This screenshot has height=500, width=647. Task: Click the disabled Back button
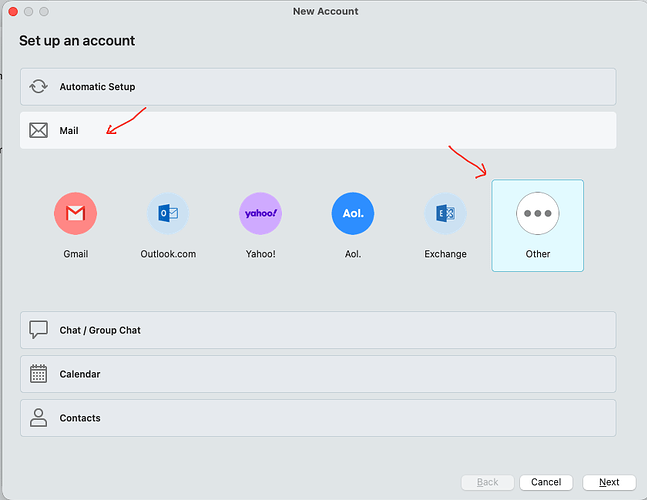pyautogui.click(x=487, y=482)
